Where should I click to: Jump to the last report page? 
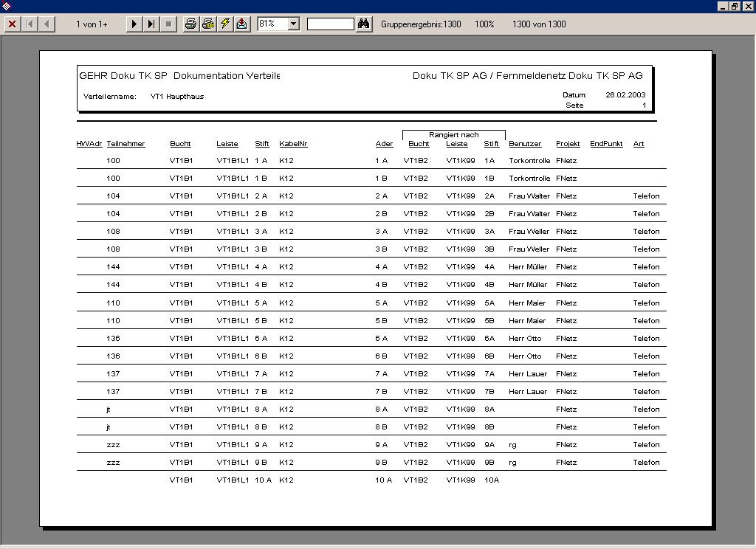click(151, 24)
